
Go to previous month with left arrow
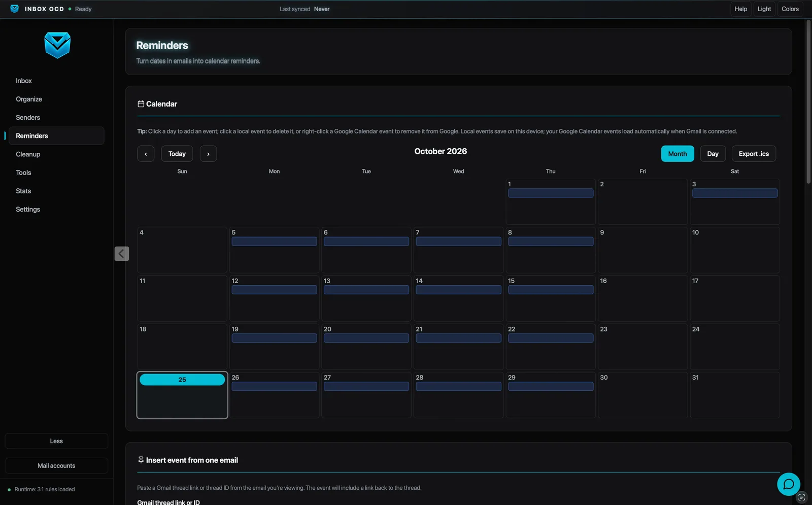146,154
